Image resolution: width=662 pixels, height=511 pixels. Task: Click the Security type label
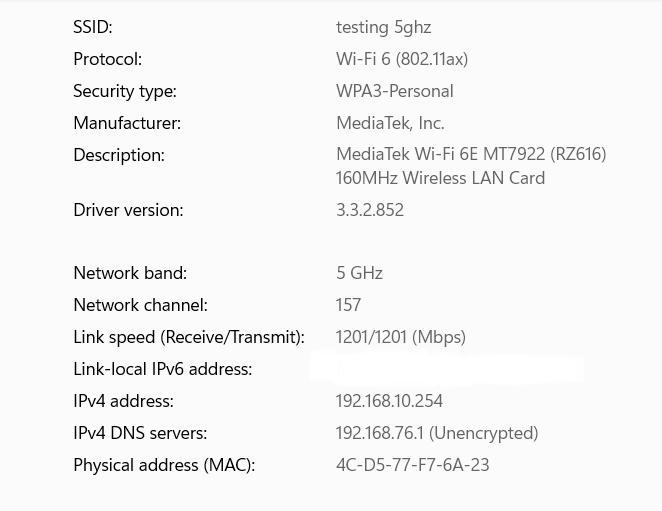click(x=125, y=92)
